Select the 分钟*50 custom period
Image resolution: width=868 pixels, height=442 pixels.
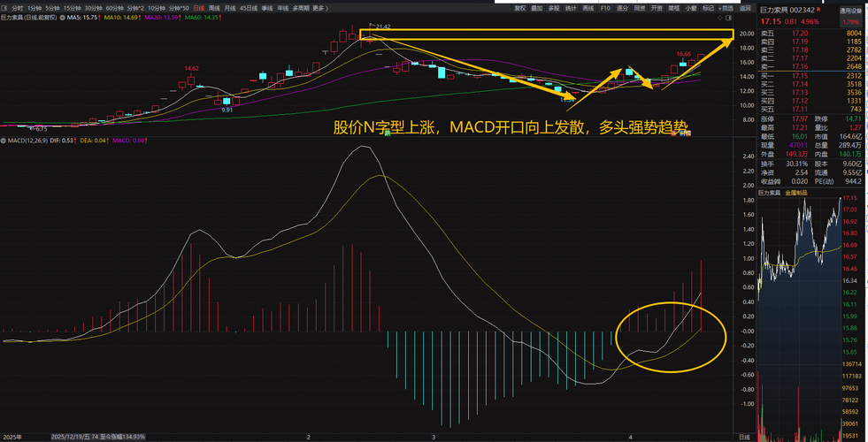179,8
